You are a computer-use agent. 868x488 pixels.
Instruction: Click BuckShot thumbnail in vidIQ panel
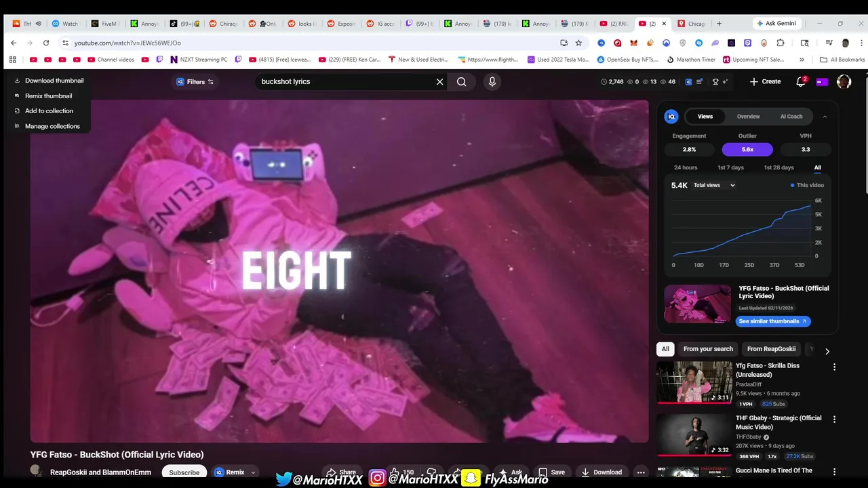click(698, 304)
